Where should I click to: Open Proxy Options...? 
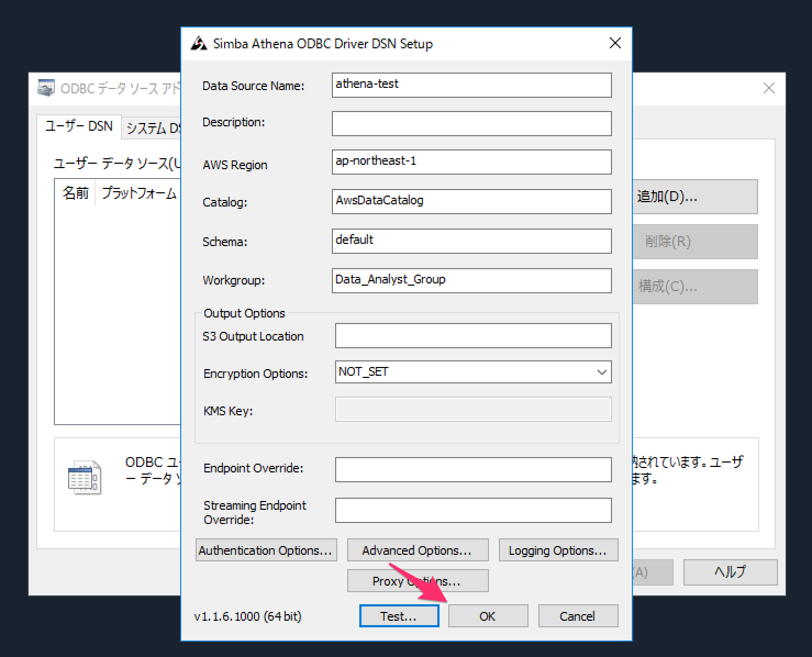coord(418,581)
